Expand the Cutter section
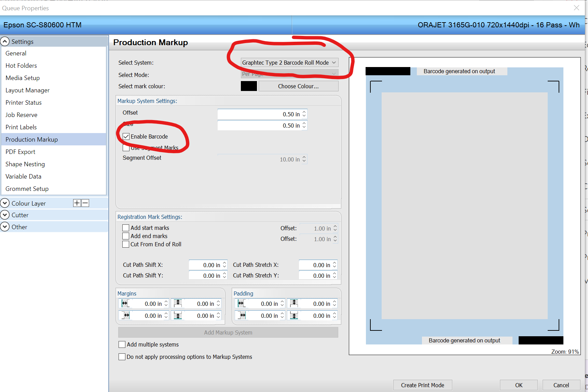588x392 pixels. click(x=5, y=215)
